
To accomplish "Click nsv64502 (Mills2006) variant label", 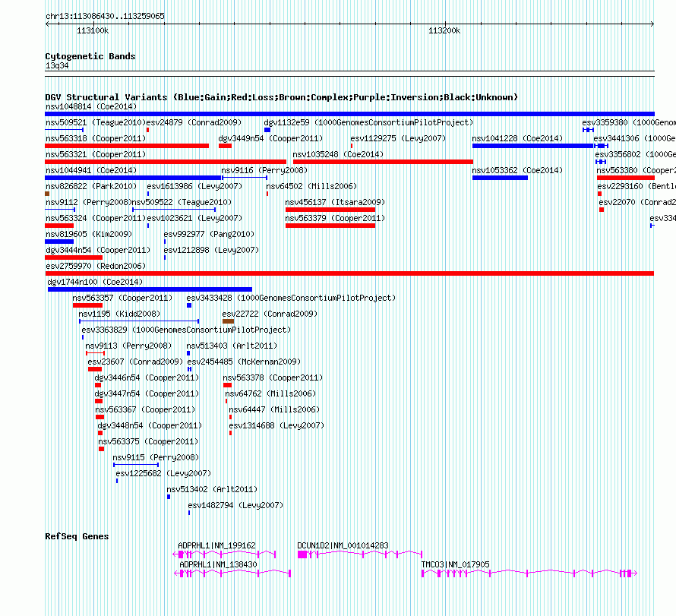I will click(311, 186).
